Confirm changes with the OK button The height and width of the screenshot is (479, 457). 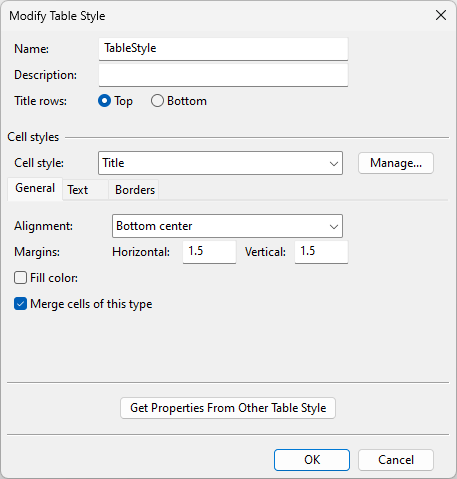(x=312, y=460)
